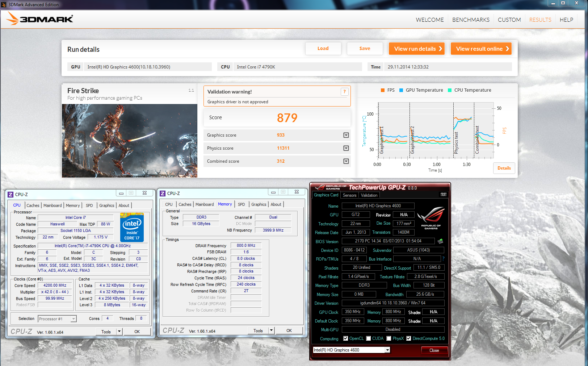
Task: Click the FPS legend orange square
Action: pyautogui.click(x=383, y=90)
